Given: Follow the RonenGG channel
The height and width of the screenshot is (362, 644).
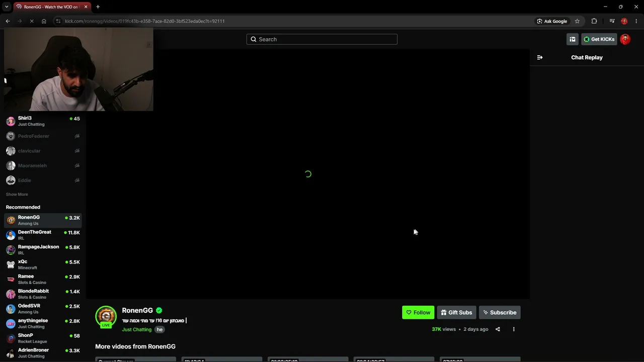Looking at the screenshot, I should point(418,312).
